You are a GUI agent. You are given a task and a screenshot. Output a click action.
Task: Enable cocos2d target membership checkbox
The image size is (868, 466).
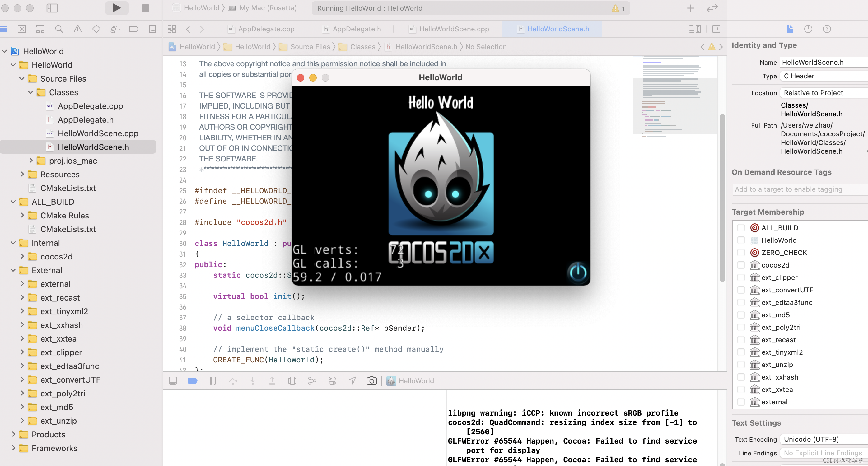741,265
